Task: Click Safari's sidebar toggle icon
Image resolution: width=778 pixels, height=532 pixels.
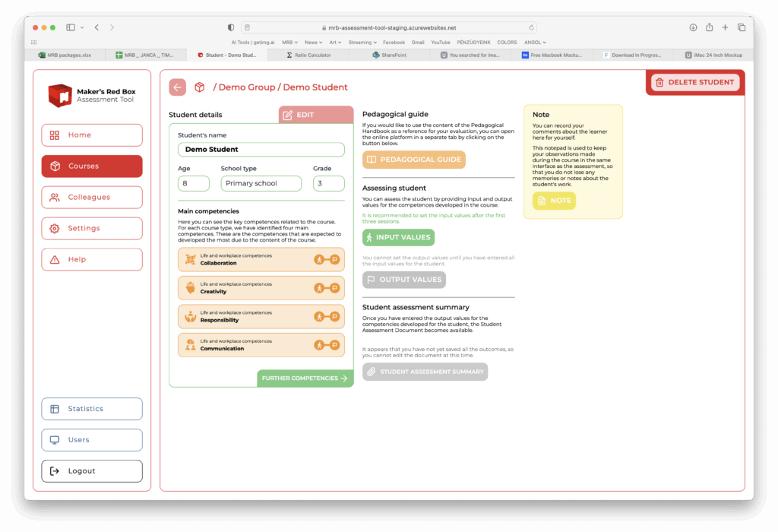Action: tap(71, 27)
